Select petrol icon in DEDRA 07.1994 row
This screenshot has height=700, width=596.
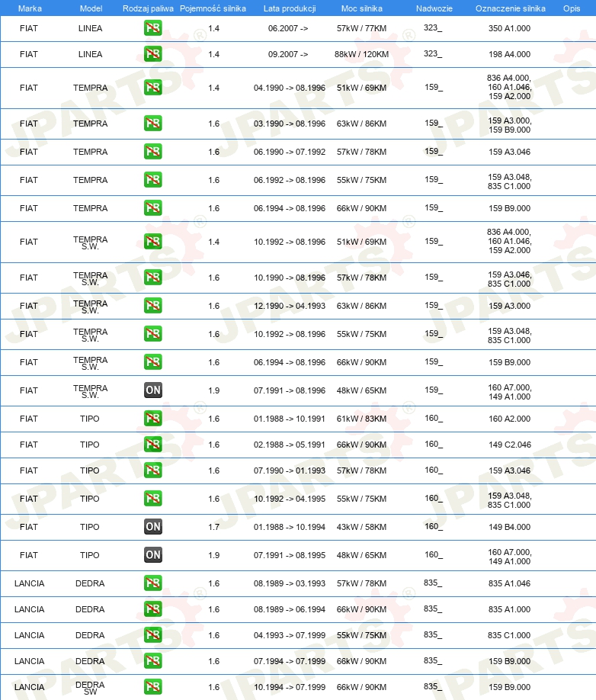click(x=152, y=660)
